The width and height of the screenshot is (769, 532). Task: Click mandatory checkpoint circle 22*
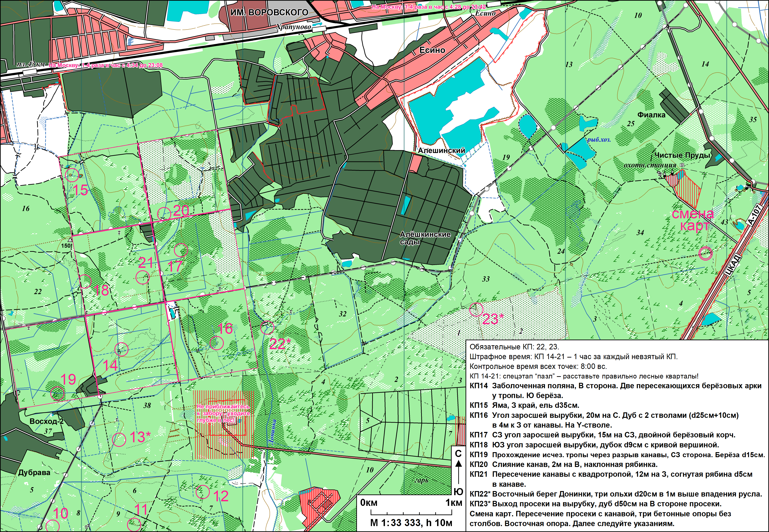point(267,328)
